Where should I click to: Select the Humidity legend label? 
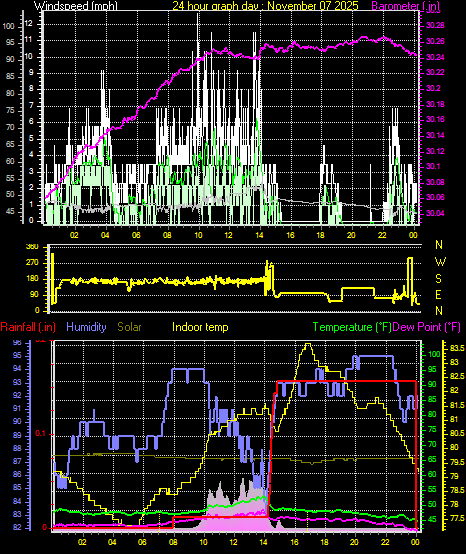(x=86, y=327)
